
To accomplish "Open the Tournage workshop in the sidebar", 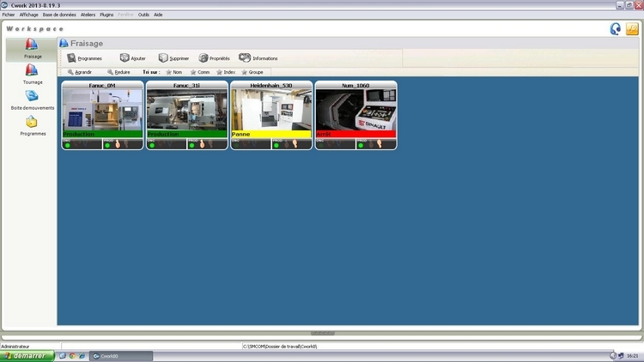I will tap(32, 75).
